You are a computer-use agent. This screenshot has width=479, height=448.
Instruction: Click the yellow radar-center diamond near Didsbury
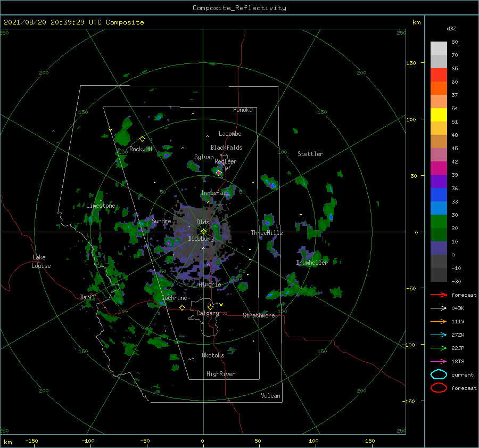203,232
